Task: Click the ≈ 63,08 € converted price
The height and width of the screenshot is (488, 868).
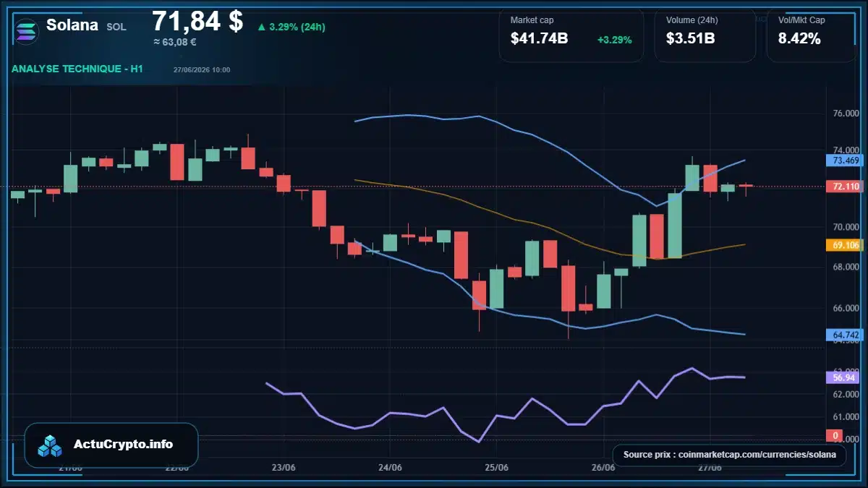Action: click(175, 41)
